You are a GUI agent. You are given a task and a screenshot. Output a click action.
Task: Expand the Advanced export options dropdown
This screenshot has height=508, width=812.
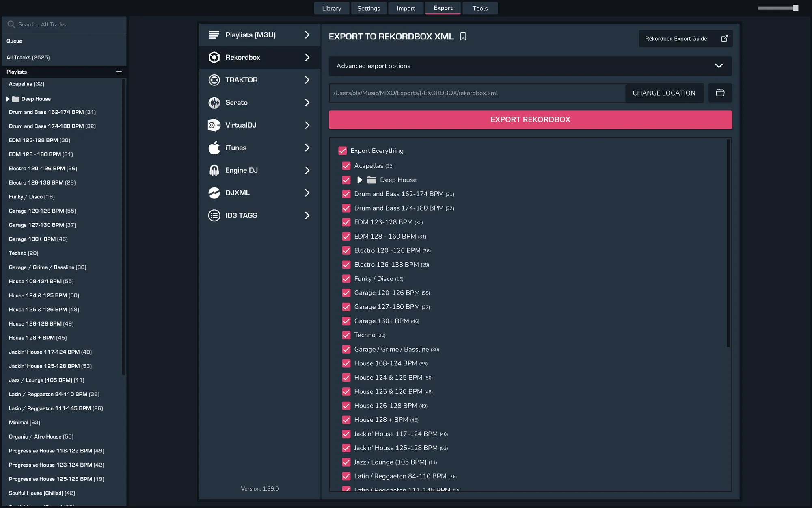tap(719, 66)
